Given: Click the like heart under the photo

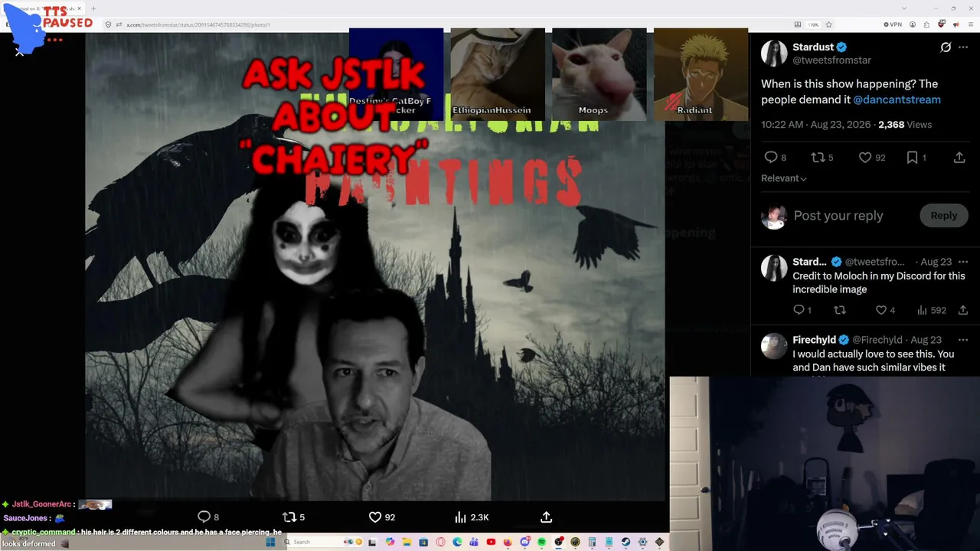Looking at the screenshot, I should click(x=375, y=517).
